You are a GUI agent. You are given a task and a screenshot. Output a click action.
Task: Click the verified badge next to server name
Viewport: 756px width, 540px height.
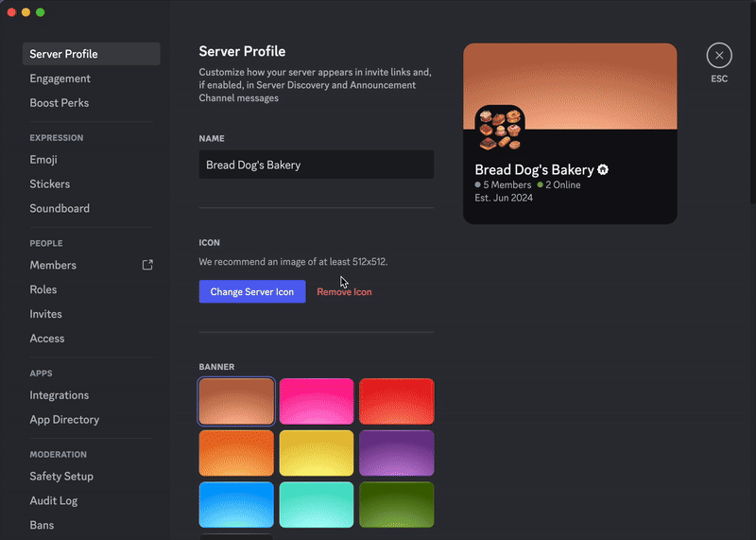tap(603, 170)
